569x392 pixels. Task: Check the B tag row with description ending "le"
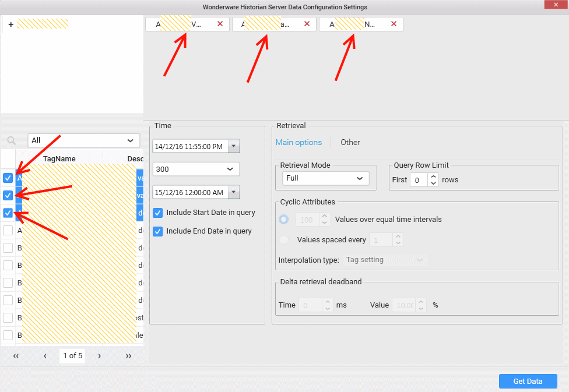(x=8, y=335)
